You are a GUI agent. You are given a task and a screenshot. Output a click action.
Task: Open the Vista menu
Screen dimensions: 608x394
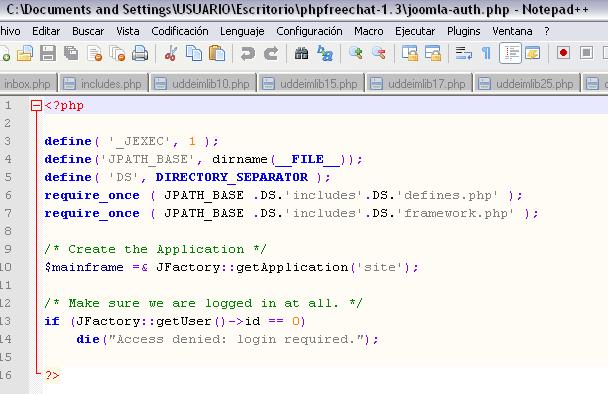pos(128,31)
